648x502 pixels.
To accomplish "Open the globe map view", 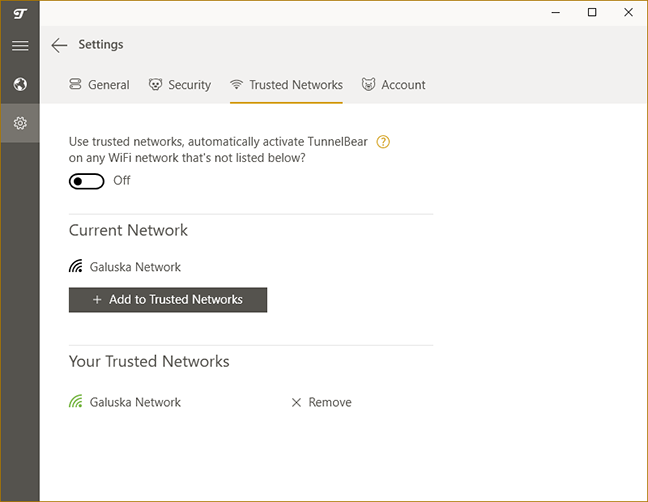I will pos(20,84).
